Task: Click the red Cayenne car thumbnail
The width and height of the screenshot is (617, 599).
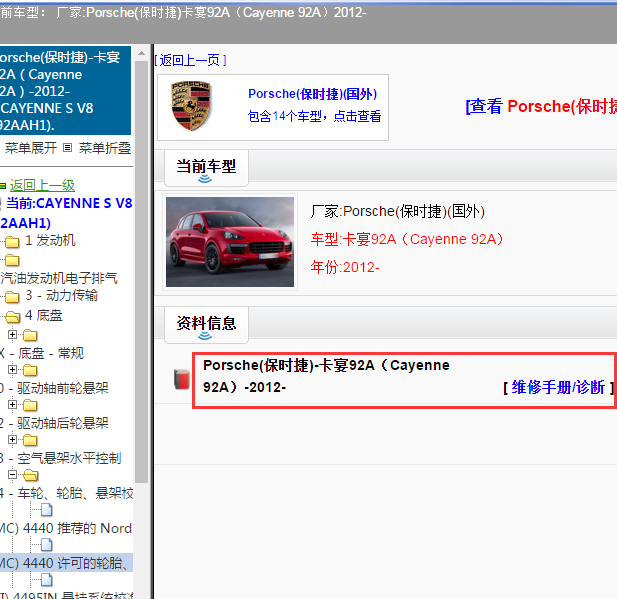Action: (x=230, y=242)
